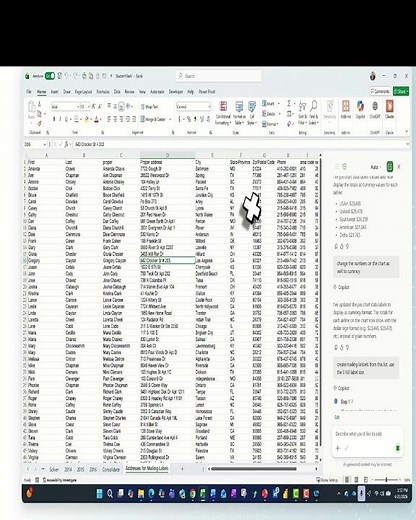Apply accounting dollar number format
This screenshot has width=416, height=520.
180,119
